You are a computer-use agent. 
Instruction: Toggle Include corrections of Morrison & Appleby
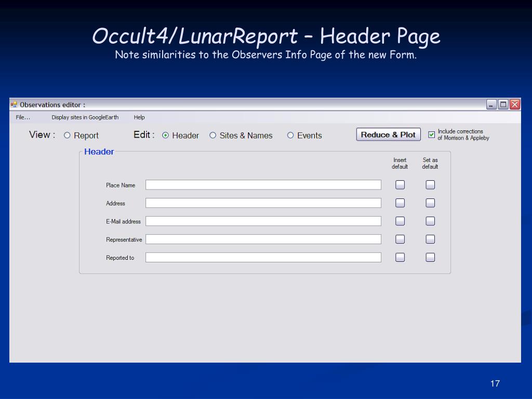pos(431,135)
